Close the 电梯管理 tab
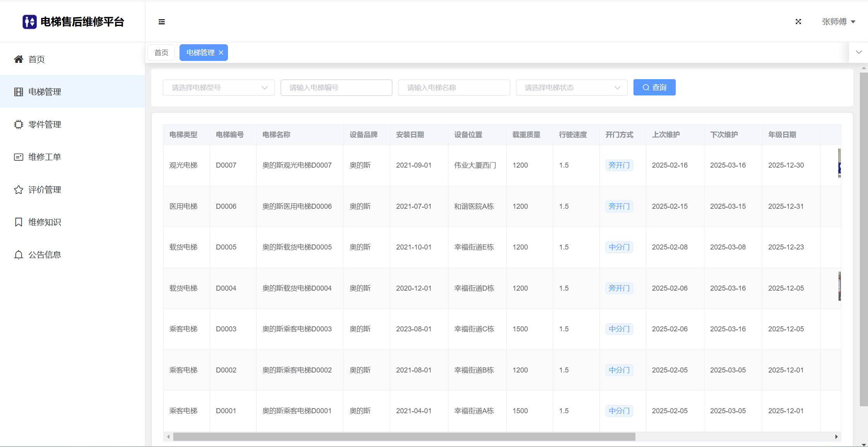Viewport: 868px width, 447px height. (221, 53)
